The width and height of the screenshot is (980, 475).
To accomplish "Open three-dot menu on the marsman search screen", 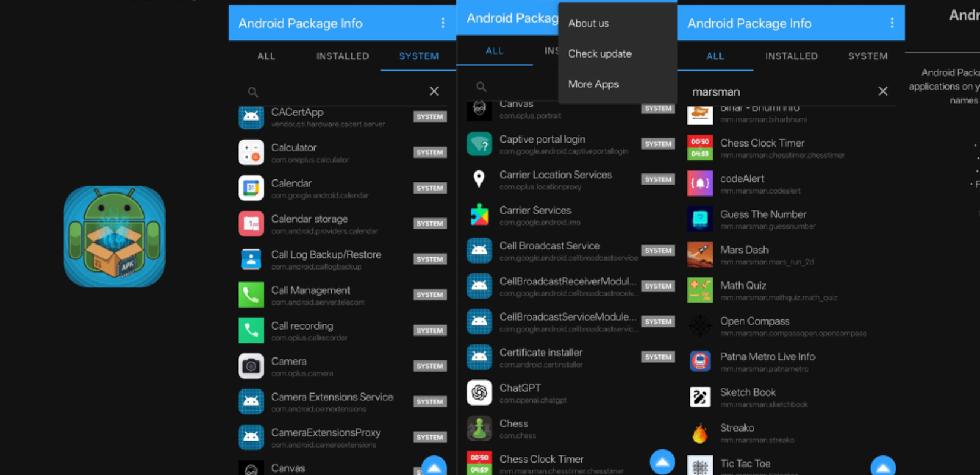I will click(892, 23).
